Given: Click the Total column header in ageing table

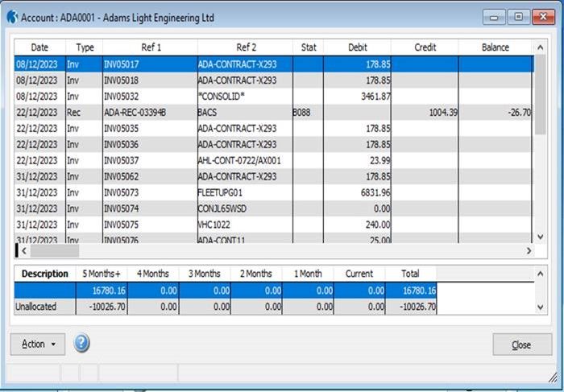Looking at the screenshot, I should [410, 274].
